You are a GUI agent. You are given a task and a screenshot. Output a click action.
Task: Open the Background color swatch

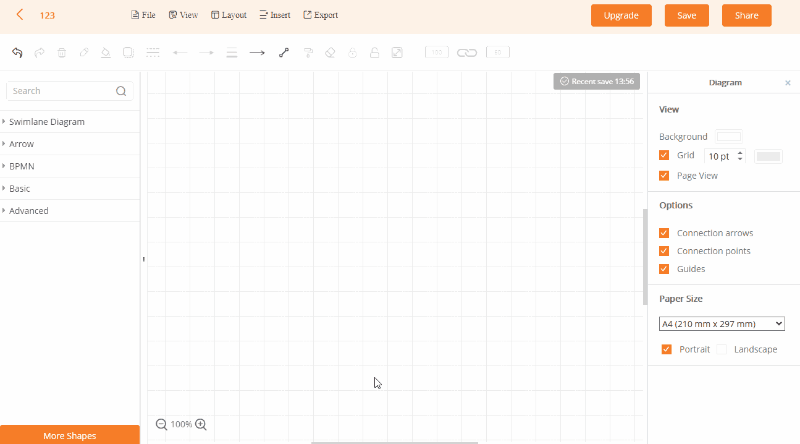[729, 136]
